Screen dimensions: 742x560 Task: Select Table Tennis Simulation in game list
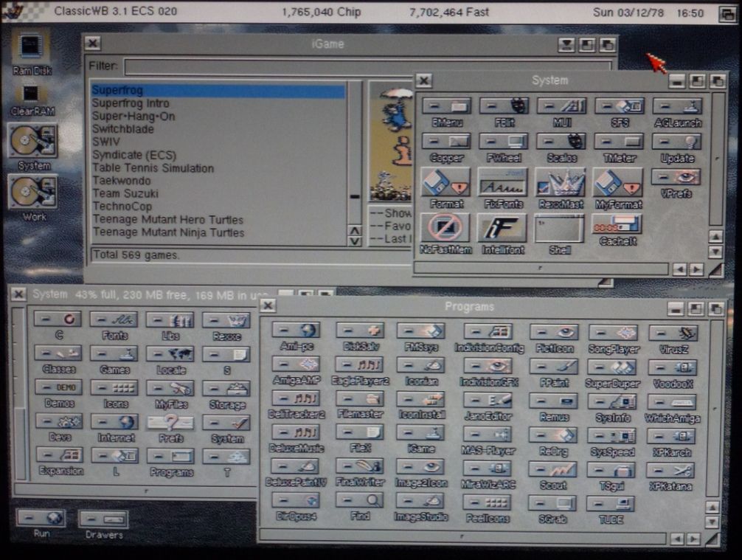[x=153, y=168]
